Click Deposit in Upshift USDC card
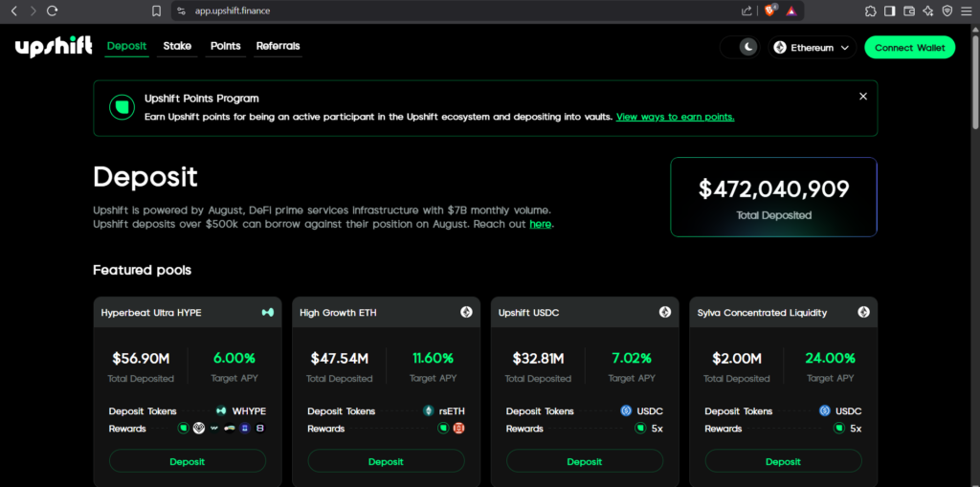 pyautogui.click(x=585, y=461)
